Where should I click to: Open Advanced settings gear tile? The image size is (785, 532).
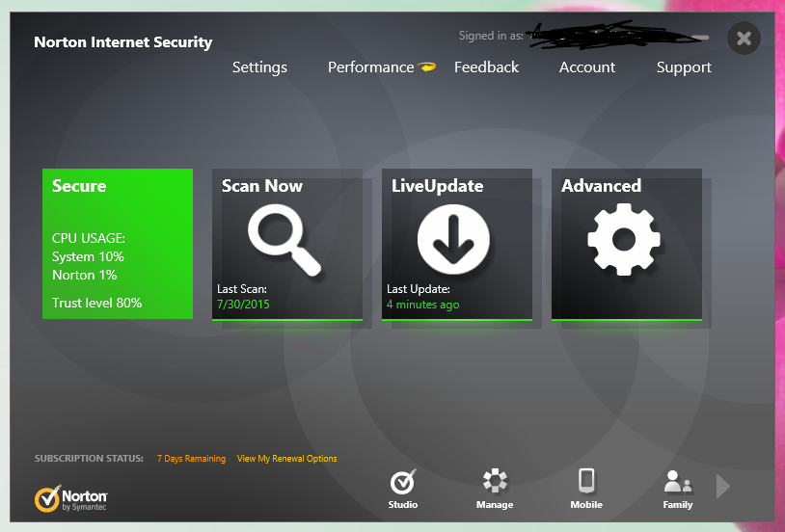point(626,244)
